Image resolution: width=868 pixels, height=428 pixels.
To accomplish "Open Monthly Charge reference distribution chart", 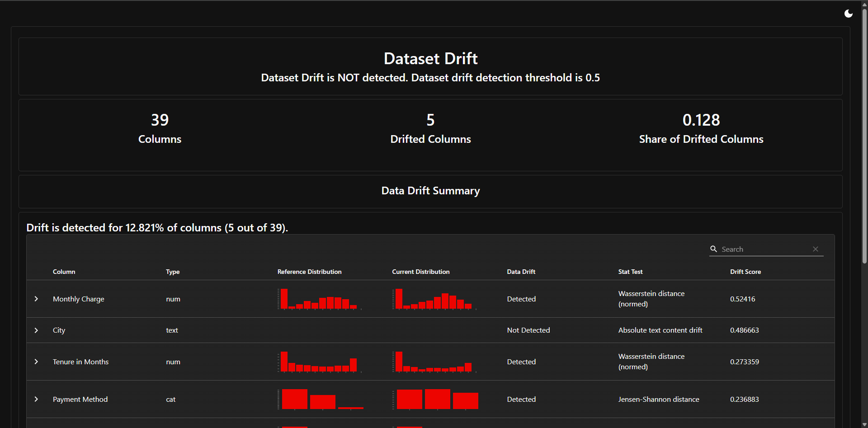I will click(320, 299).
